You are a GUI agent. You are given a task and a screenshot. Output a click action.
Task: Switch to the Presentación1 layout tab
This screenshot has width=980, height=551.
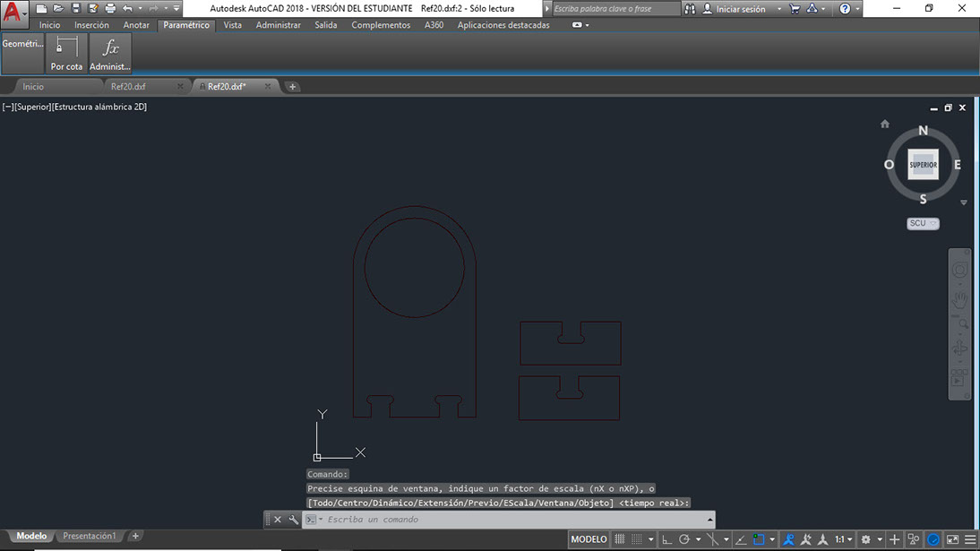click(90, 536)
